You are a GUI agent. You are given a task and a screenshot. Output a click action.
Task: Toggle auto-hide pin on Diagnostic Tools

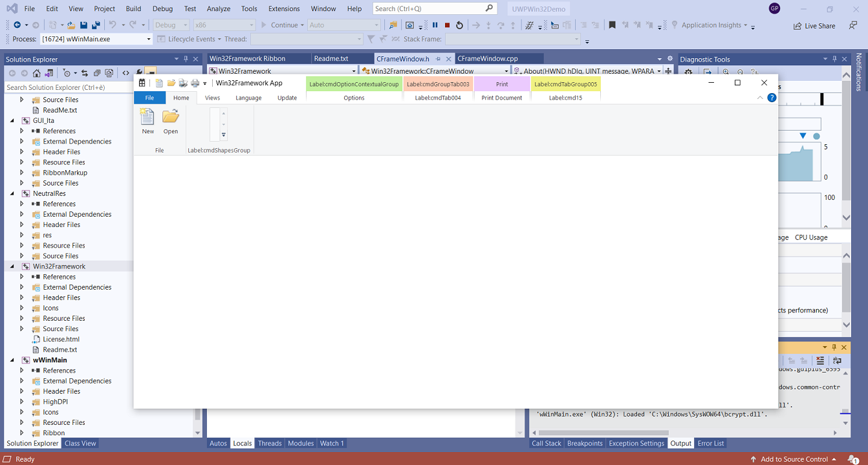[x=835, y=59]
